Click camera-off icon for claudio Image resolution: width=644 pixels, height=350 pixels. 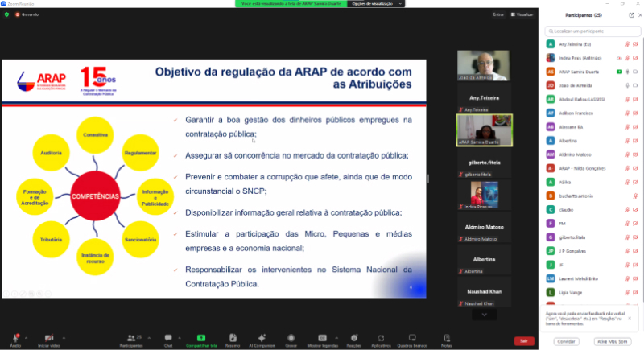[635, 210]
